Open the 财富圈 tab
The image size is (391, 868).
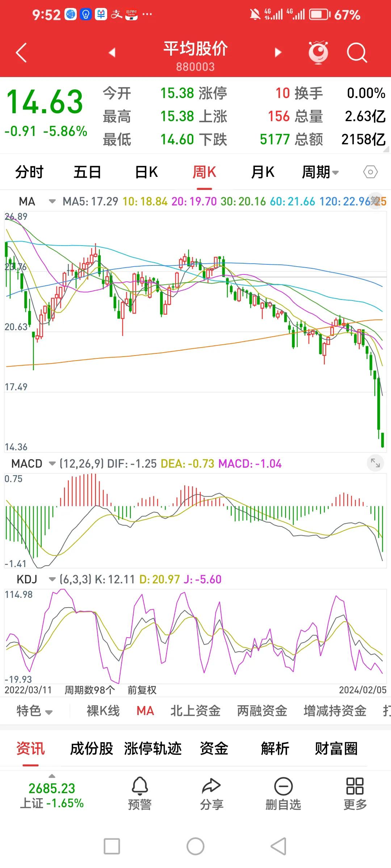[x=336, y=749]
